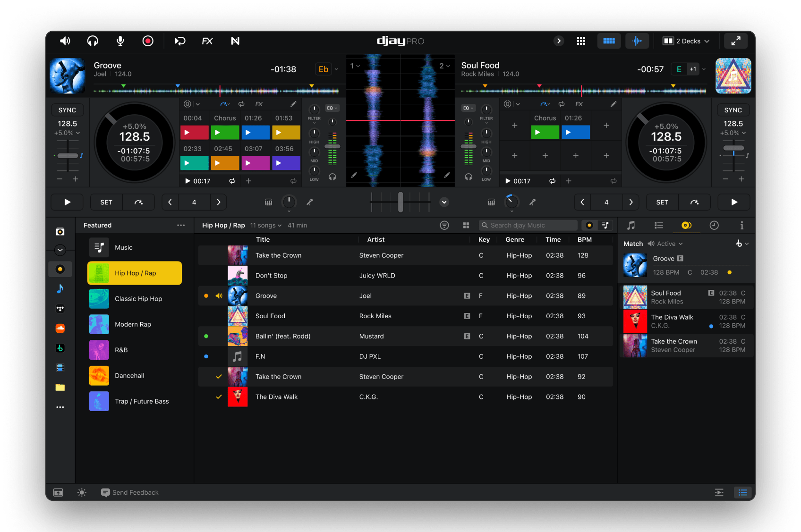
Task: Toggle the brightness icon in bottom bar
Action: pyautogui.click(x=82, y=492)
